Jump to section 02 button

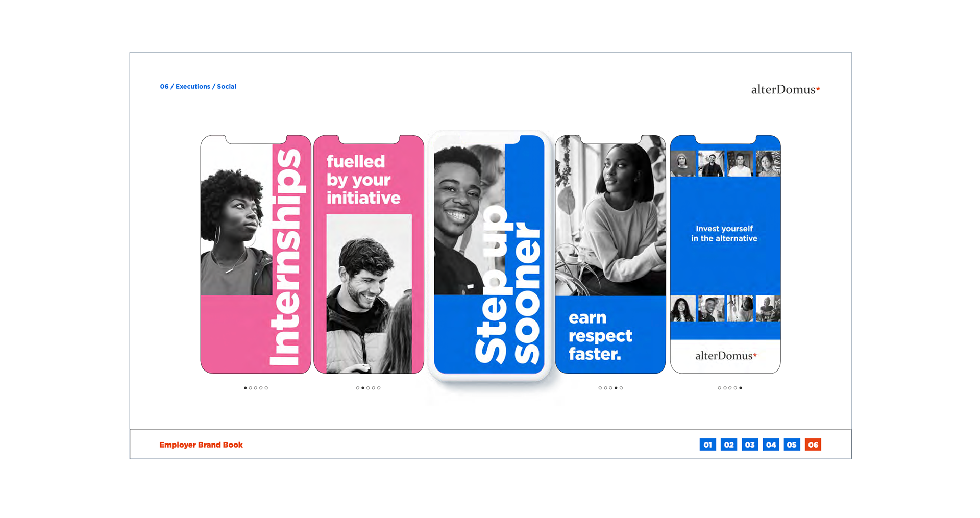(729, 445)
